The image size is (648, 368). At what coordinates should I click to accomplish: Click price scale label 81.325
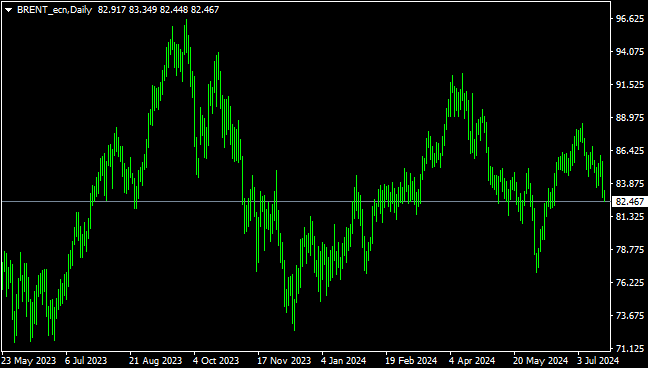[630, 216]
